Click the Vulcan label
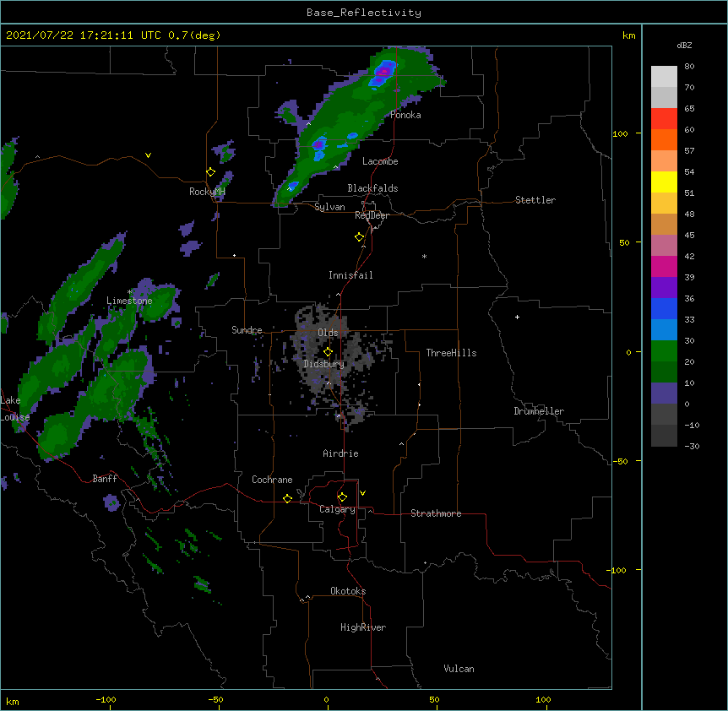 click(x=459, y=669)
